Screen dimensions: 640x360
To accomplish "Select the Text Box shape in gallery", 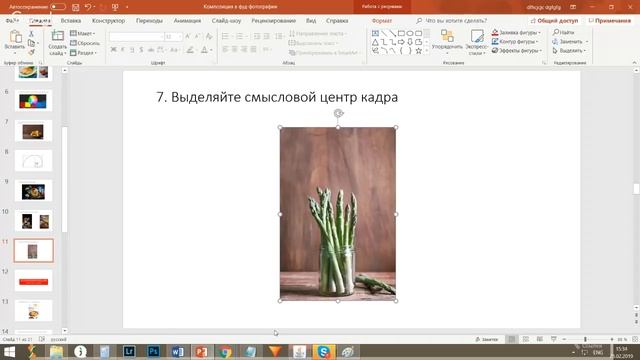I will pyautogui.click(x=375, y=33).
